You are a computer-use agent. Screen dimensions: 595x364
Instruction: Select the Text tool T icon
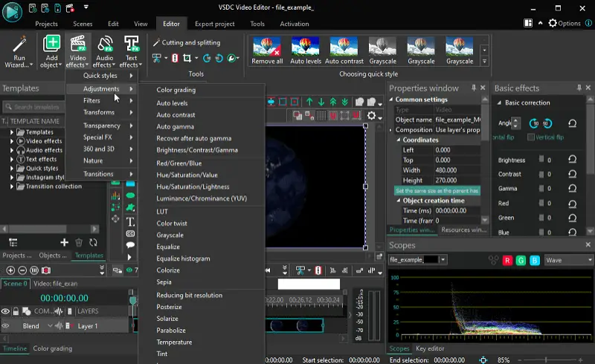point(130,221)
